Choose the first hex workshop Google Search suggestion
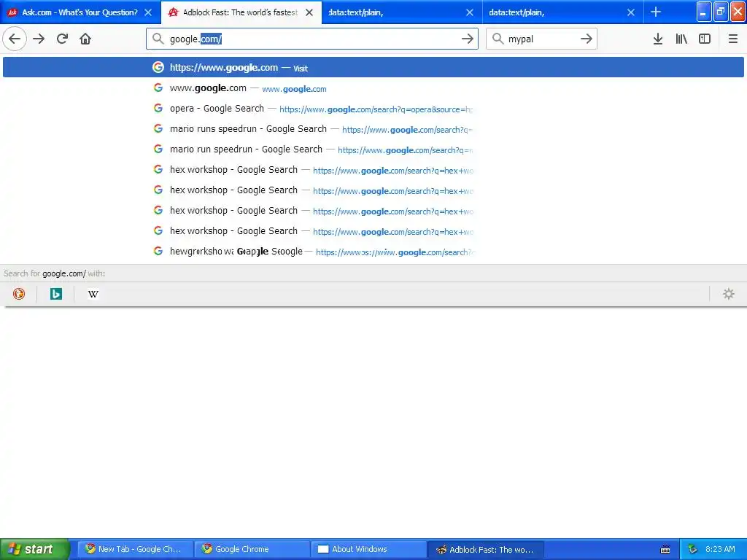Screen dimensions: 747x560 (x=373, y=170)
